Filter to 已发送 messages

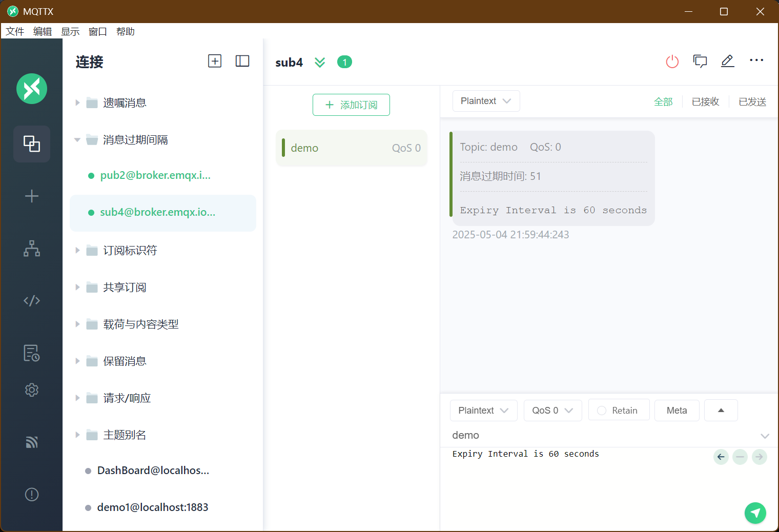(x=752, y=101)
